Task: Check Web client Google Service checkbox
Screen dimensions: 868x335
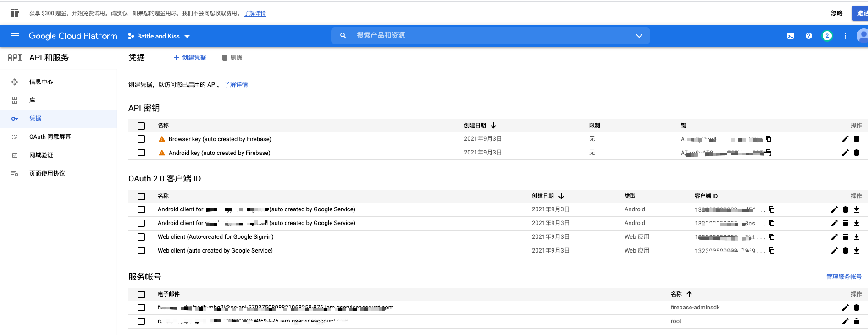Action: tap(141, 251)
